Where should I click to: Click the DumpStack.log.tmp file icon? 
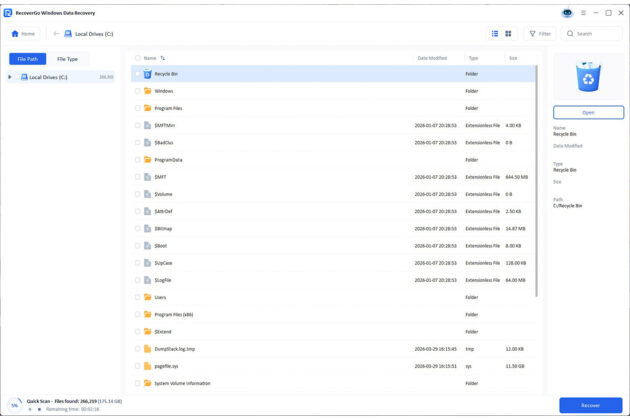click(x=147, y=349)
